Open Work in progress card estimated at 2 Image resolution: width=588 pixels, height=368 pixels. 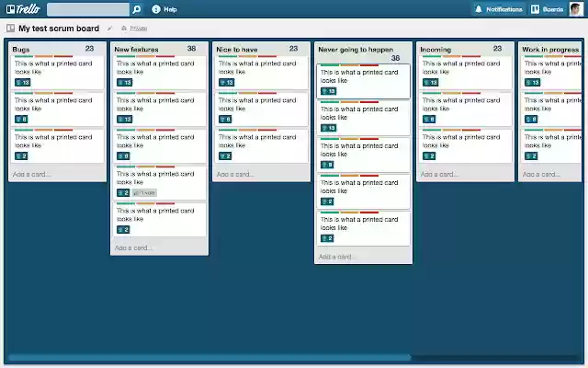click(551, 146)
